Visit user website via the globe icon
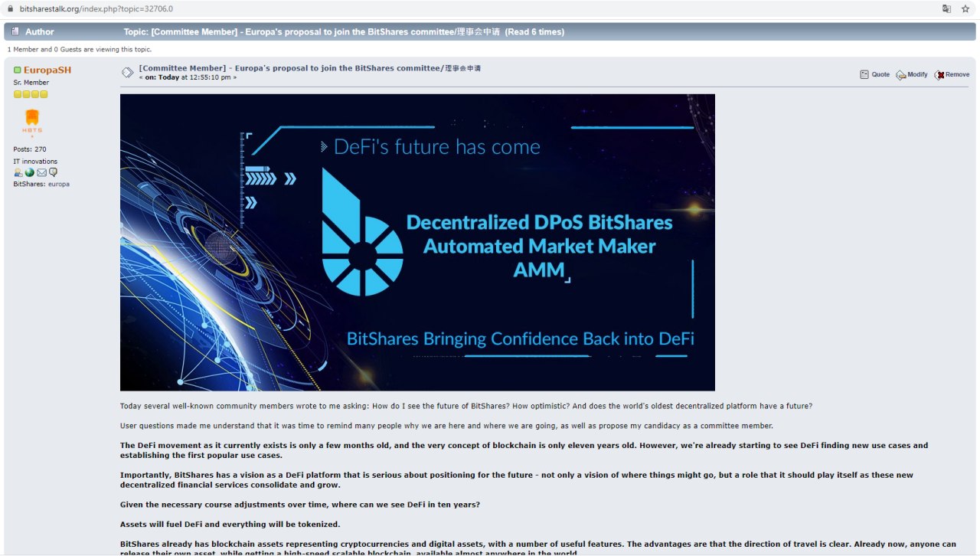Screen dimensions: 980x556 [x=30, y=172]
